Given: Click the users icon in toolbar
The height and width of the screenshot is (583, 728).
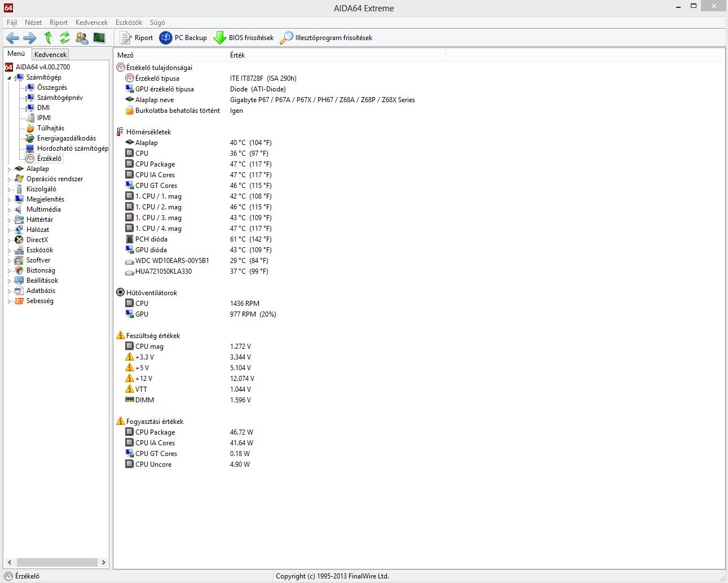Looking at the screenshot, I should [82, 38].
